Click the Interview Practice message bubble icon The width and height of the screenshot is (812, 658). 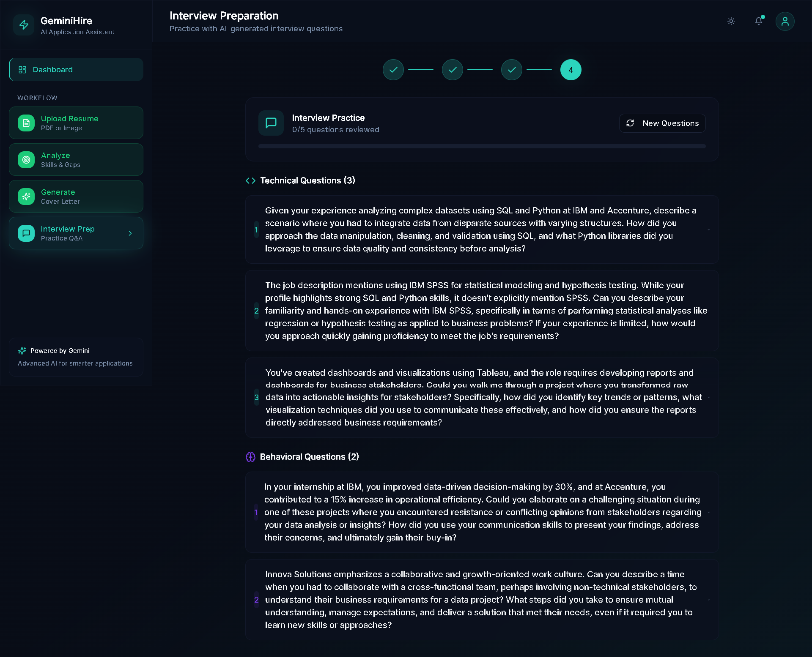point(271,123)
